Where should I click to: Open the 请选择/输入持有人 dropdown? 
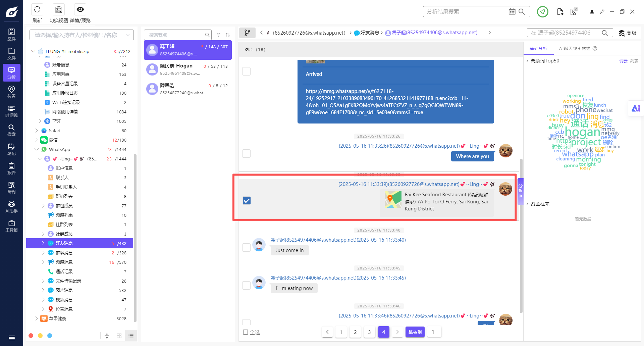(82, 35)
